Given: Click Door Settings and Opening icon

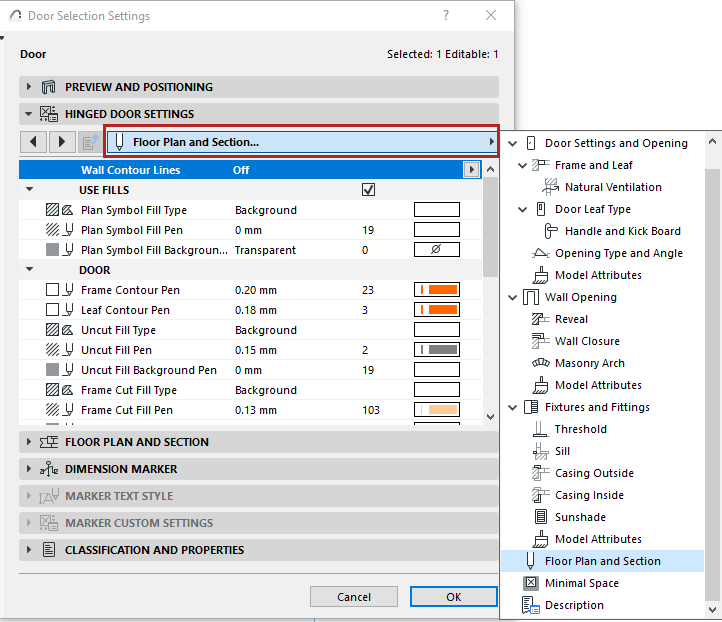Looking at the screenshot, I should [x=530, y=143].
